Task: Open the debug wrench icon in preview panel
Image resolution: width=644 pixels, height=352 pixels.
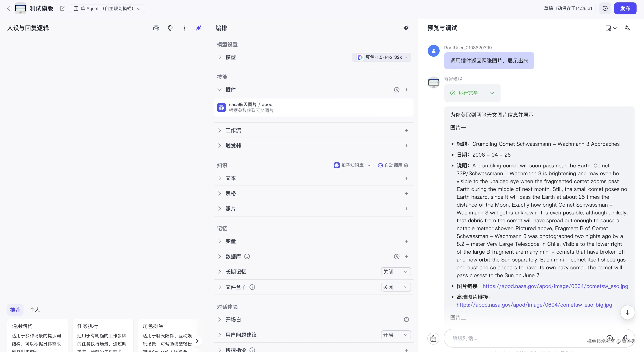Action: pyautogui.click(x=627, y=28)
